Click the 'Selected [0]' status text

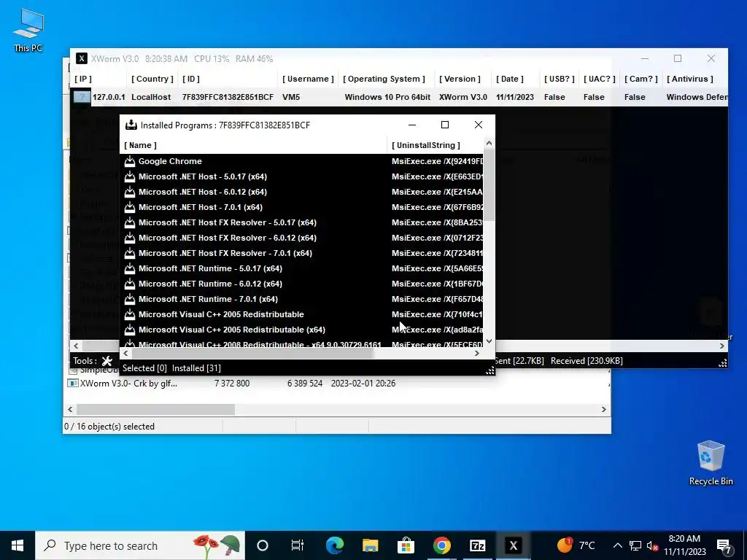tap(144, 368)
